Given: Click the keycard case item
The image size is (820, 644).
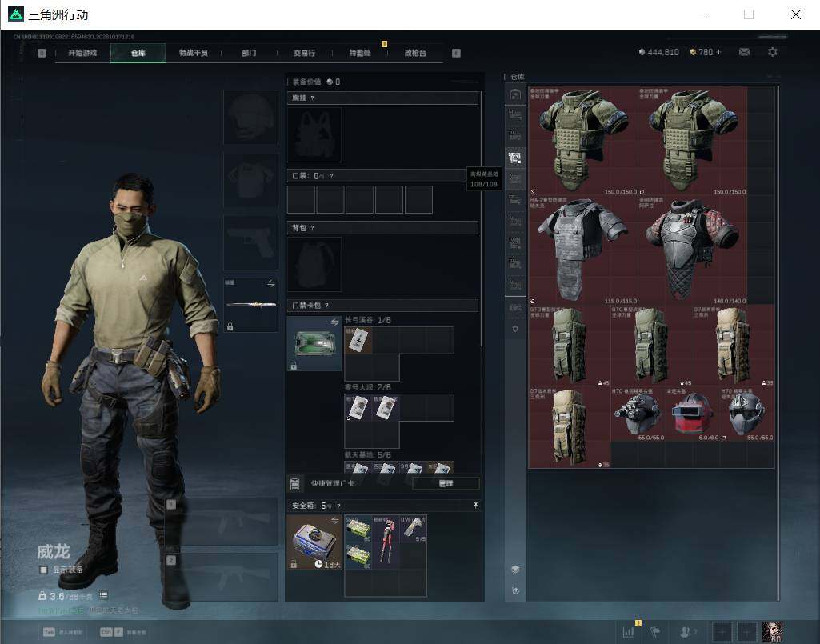Looking at the screenshot, I should (x=314, y=343).
